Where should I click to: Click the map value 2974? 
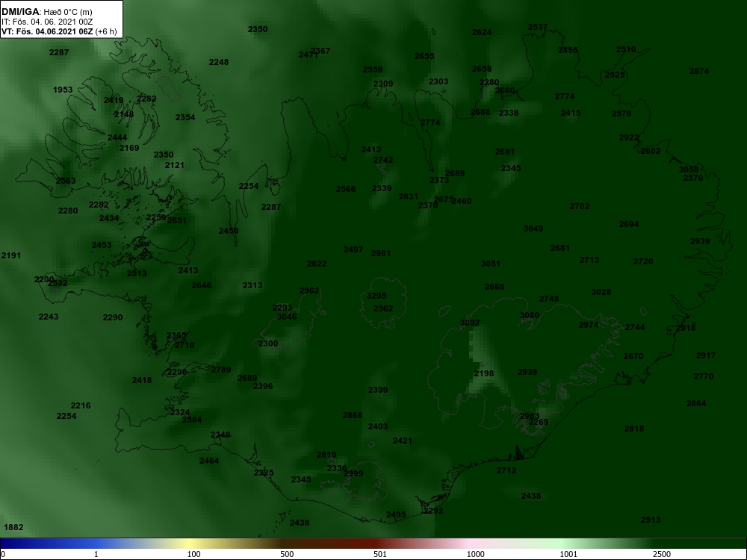[x=589, y=325]
